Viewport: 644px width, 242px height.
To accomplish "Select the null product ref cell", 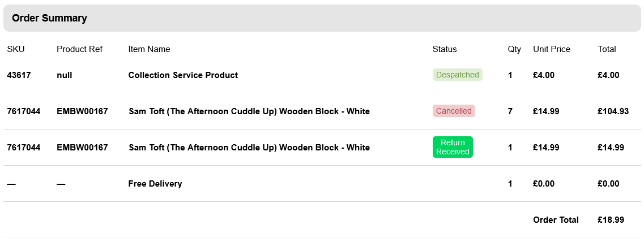I will (65, 75).
